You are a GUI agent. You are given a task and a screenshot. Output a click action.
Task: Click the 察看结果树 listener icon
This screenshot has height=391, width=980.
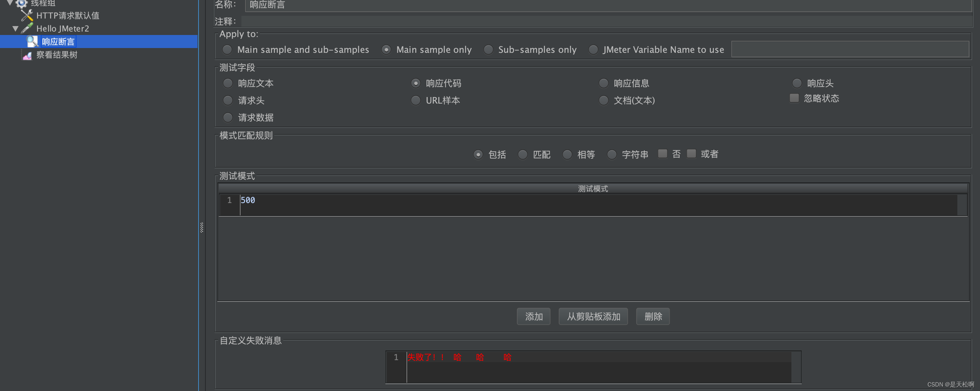point(27,55)
